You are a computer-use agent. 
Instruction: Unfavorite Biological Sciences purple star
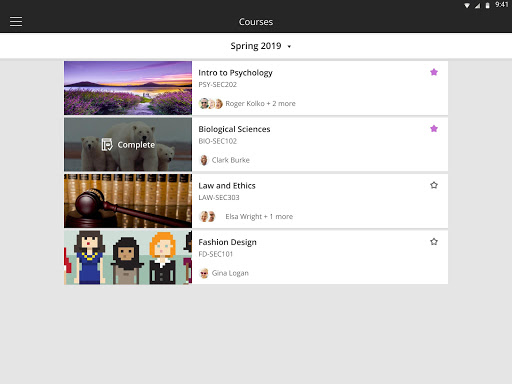pos(434,129)
